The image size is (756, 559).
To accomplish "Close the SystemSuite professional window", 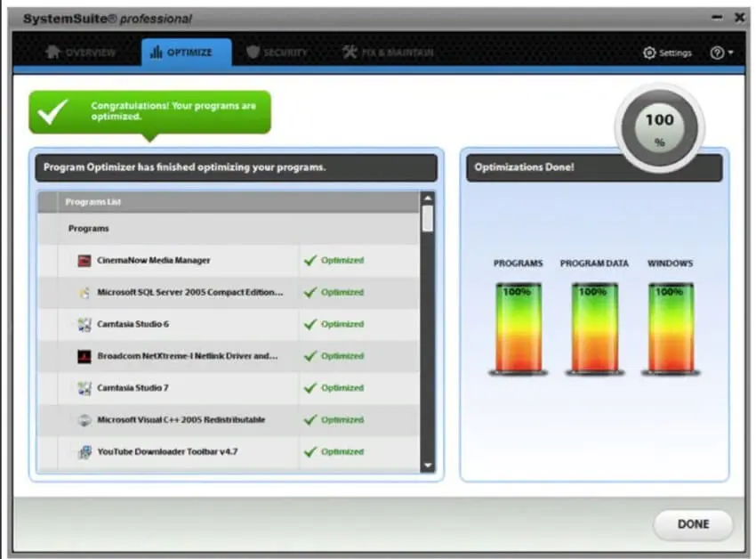I will point(740,18).
